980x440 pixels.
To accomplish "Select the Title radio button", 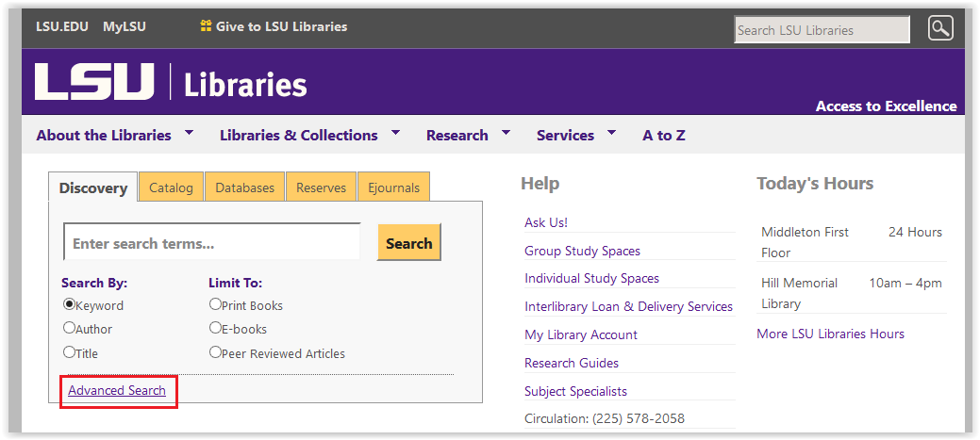I will [70, 352].
